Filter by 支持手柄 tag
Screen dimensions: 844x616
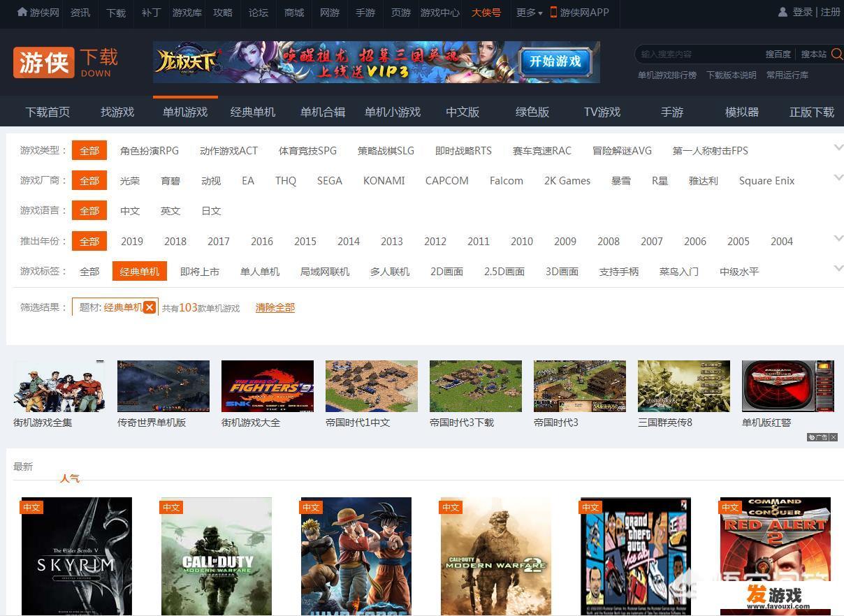pos(619,271)
